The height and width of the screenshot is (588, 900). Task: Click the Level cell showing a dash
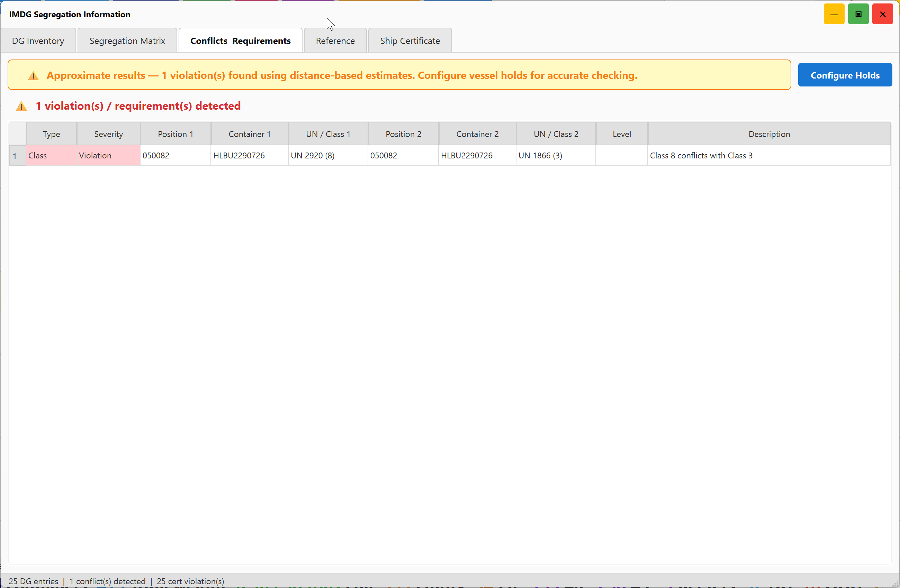click(x=622, y=156)
